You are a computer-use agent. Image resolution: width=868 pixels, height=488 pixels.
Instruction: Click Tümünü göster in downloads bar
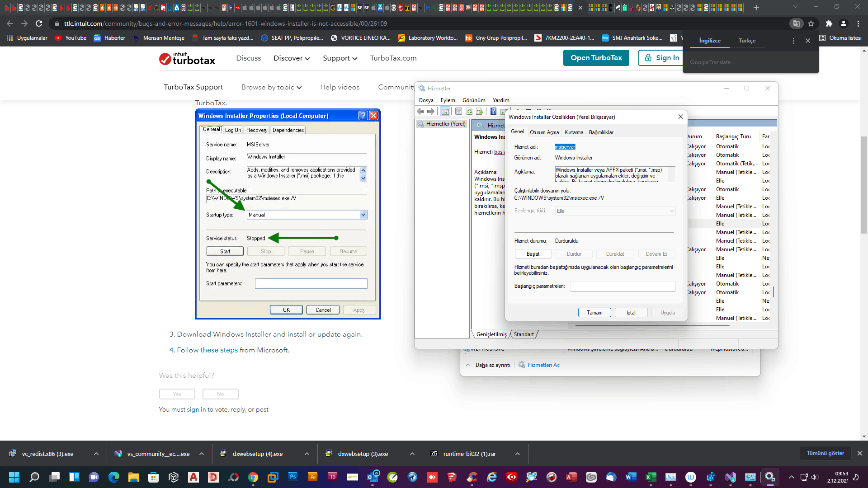[826, 453]
